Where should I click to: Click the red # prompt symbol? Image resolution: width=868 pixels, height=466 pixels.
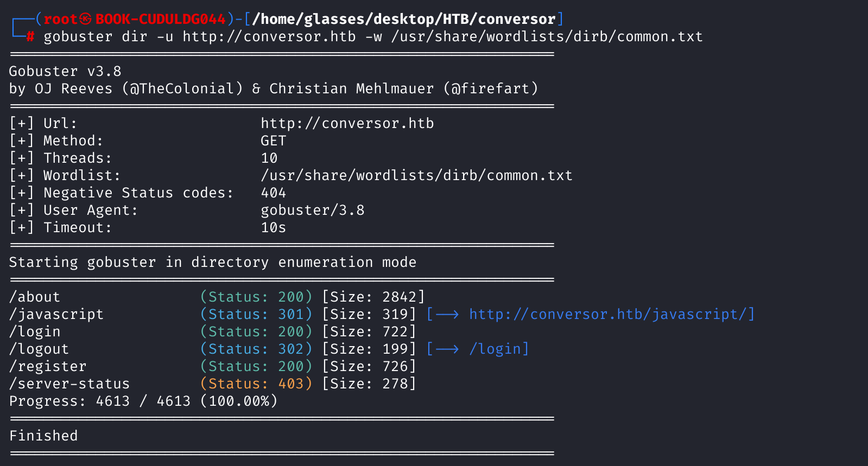[30, 36]
